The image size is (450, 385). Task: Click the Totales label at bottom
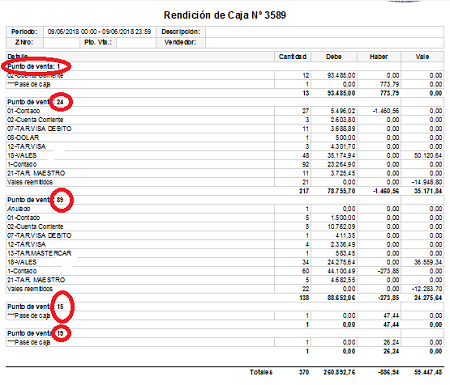(x=261, y=372)
